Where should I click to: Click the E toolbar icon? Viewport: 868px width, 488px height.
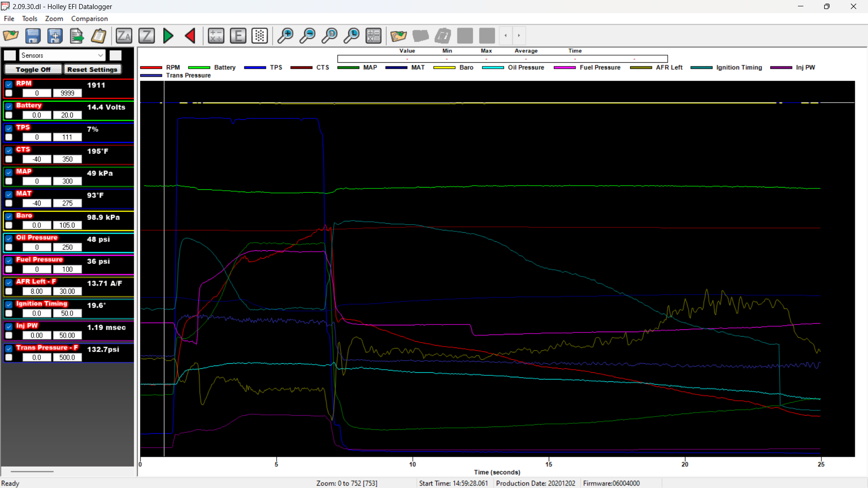coord(238,36)
